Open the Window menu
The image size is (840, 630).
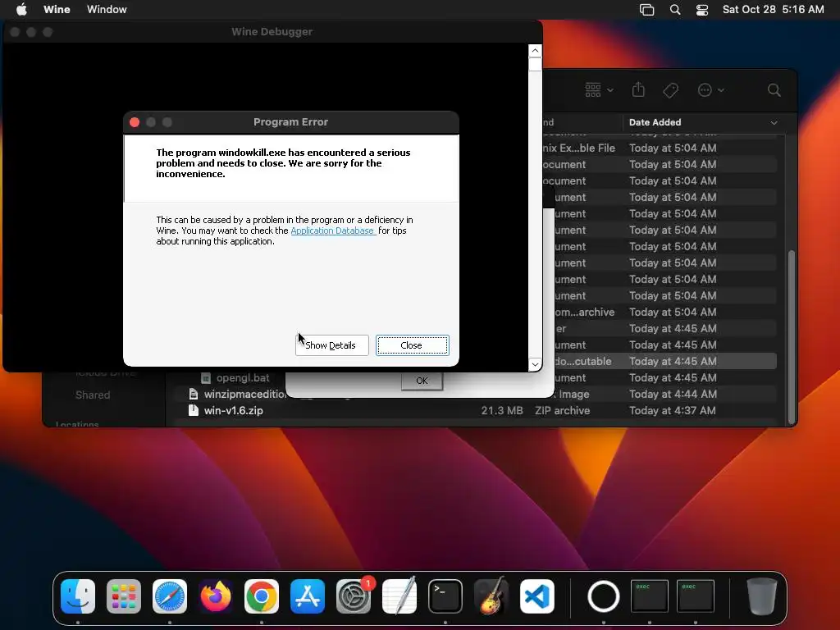tap(107, 9)
